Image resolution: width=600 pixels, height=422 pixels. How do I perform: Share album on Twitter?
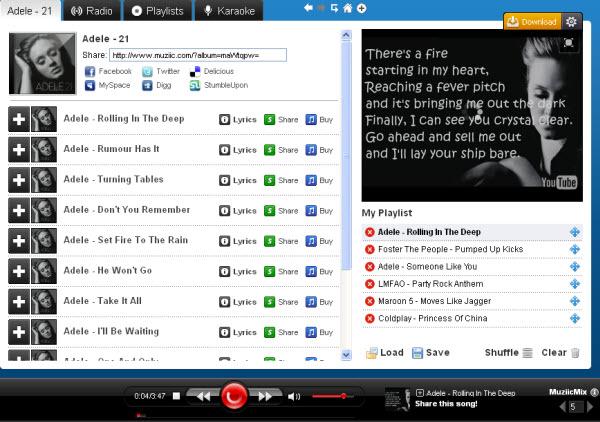[x=160, y=71]
